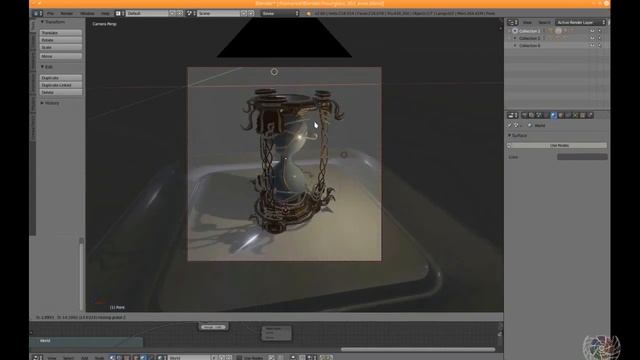Expand Collection 2 in the outliner
This screenshot has height=360, width=640.
(x=515, y=38)
